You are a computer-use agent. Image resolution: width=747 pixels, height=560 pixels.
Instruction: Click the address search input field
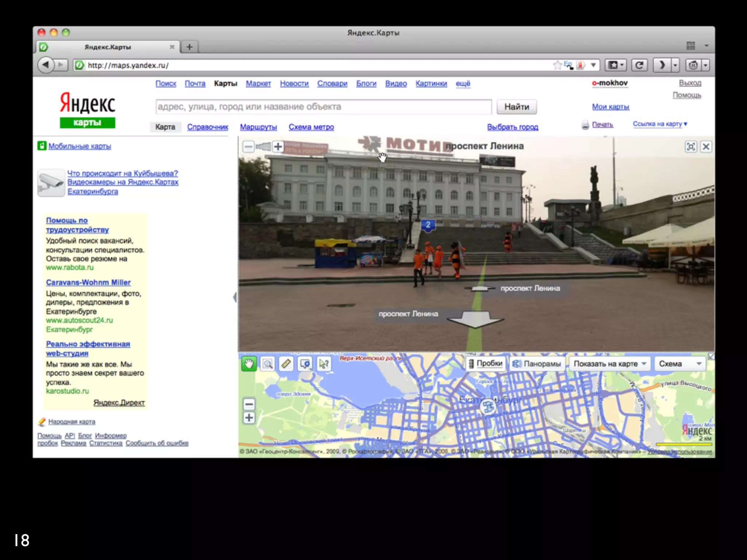coord(323,107)
